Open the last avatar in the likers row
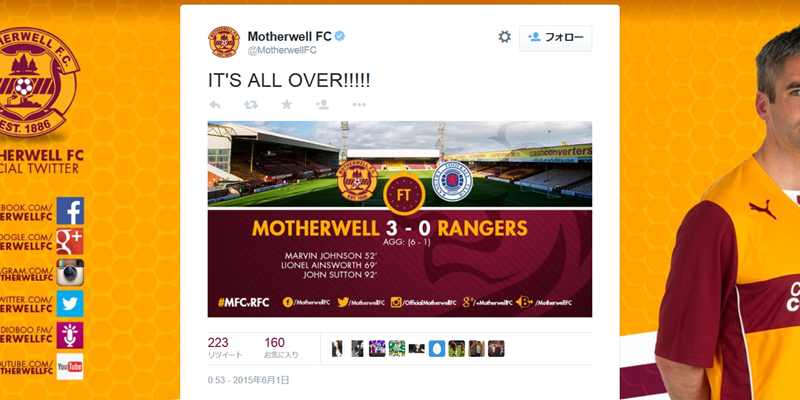This screenshot has width=800, height=400. pos(496,348)
